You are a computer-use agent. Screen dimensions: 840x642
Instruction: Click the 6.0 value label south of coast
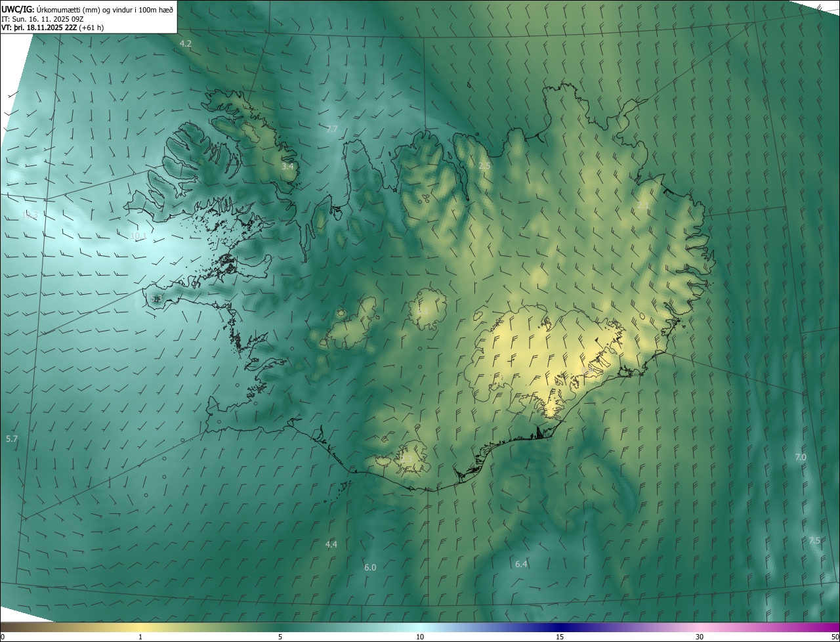point(370,567)
